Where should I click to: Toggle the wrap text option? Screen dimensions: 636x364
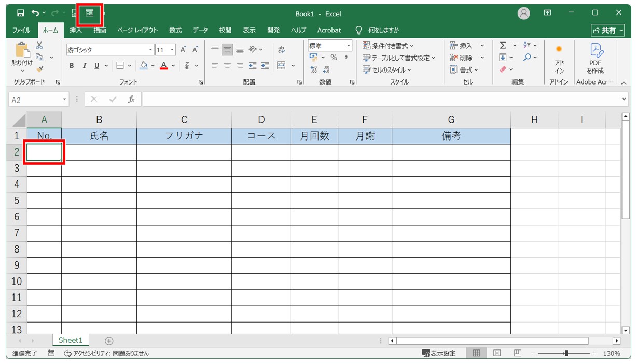[x=282, y=50]
